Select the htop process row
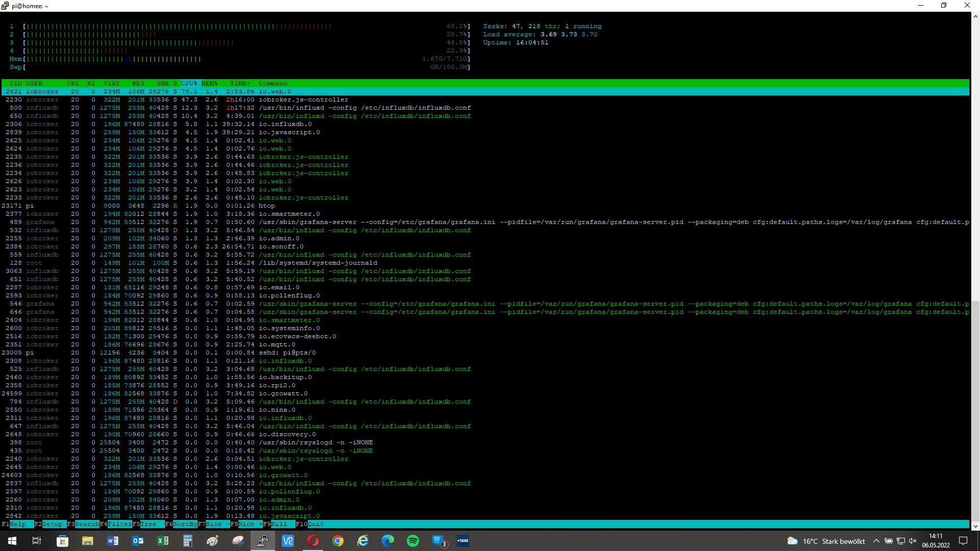This screenshot has height=551, width=980. [x=266, y=206]
